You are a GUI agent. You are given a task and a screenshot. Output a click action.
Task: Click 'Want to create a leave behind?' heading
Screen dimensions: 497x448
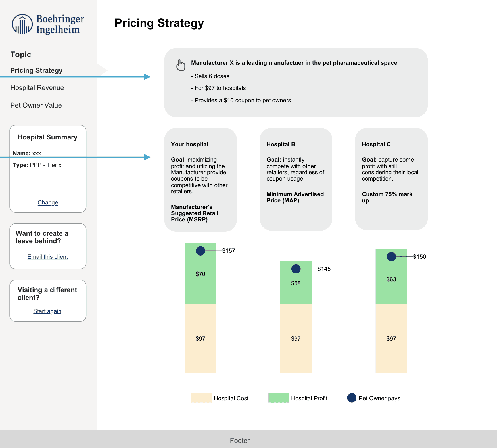[42, 237]
